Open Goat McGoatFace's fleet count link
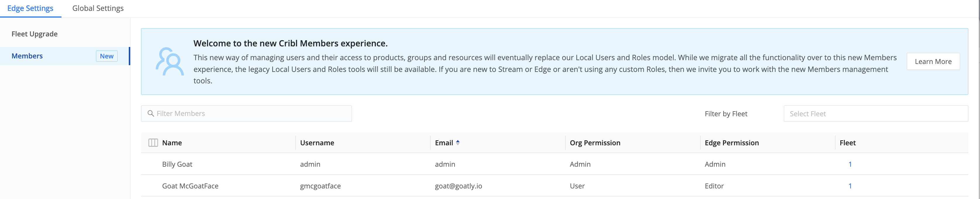 850,186
